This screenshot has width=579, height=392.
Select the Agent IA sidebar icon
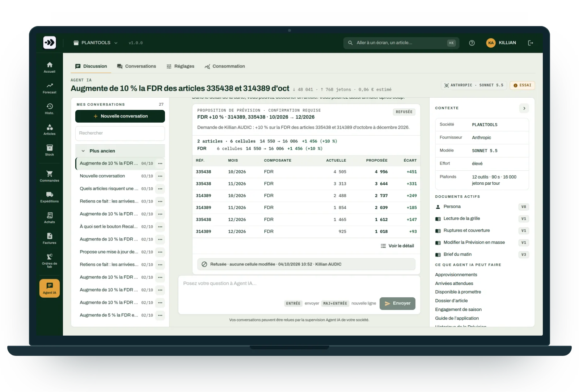click(x=50, y=288)
